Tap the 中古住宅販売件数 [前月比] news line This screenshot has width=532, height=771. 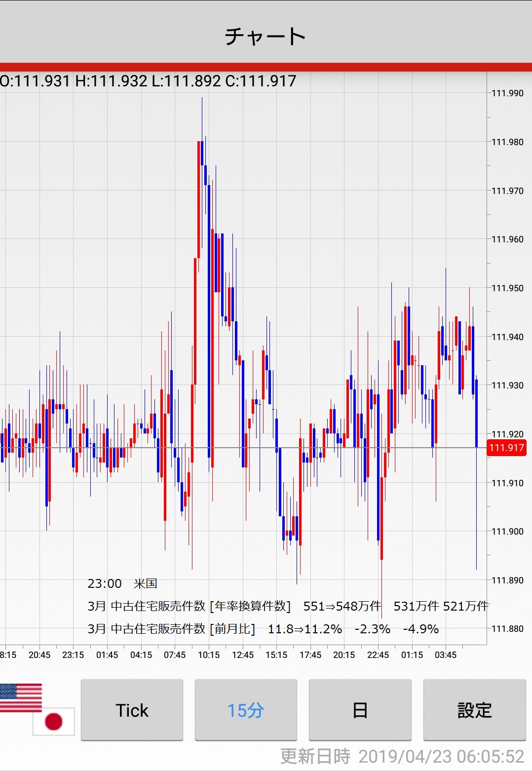click(263, 629)
